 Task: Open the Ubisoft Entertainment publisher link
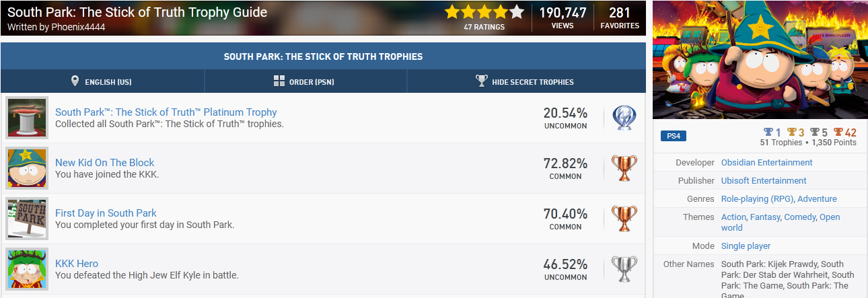764,180
